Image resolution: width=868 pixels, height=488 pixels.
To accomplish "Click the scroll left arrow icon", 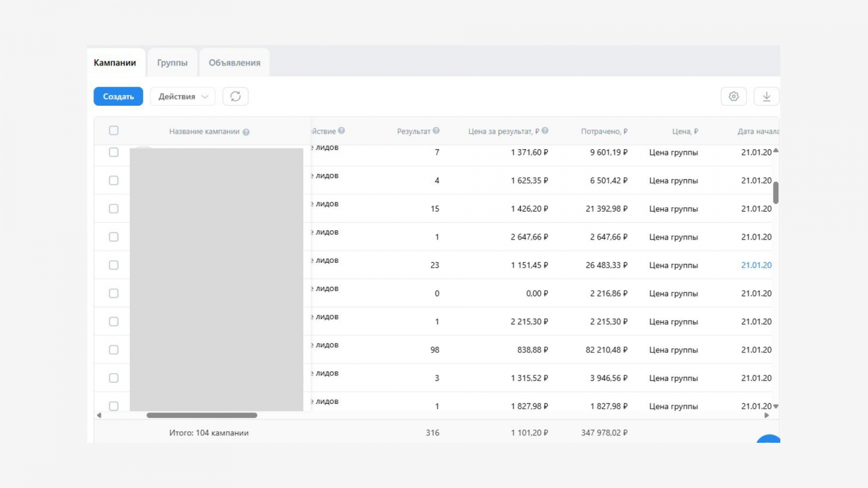I will [99, 415].
